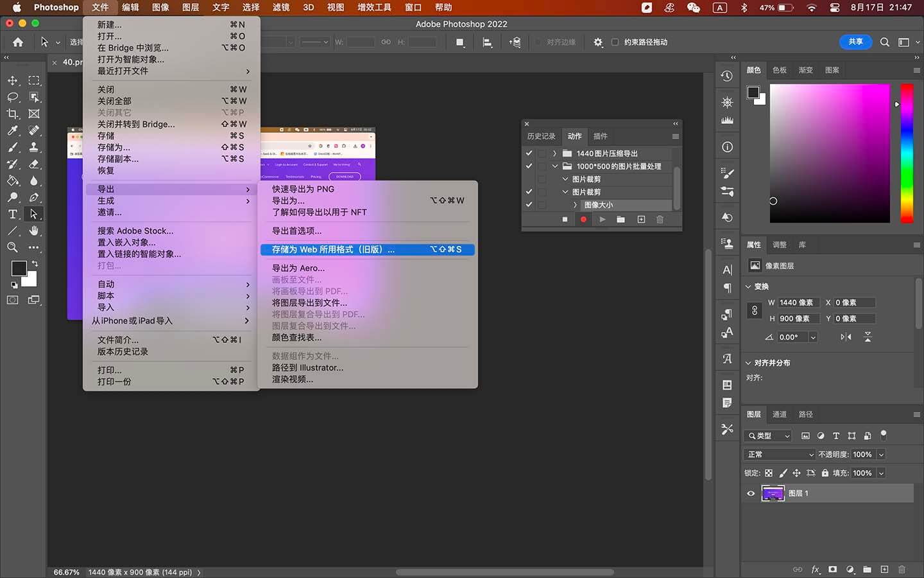
Task: Create new action with the plus icon
Action: [641, 220]
